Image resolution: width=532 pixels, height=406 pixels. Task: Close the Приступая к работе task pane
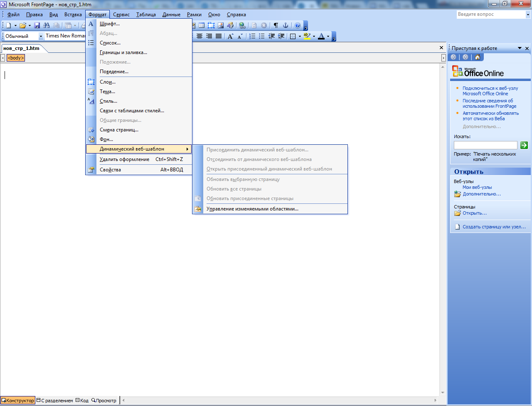pos(527,48)
